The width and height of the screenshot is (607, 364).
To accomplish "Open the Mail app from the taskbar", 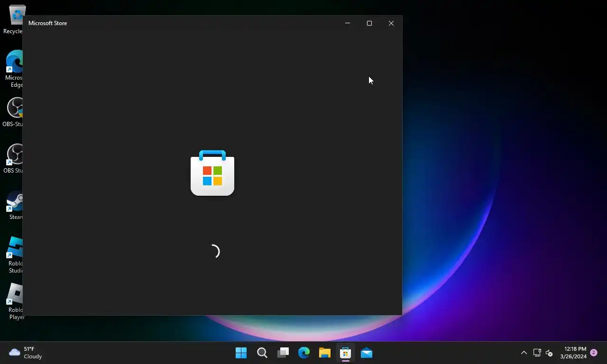I will click(x=366, y=353).
